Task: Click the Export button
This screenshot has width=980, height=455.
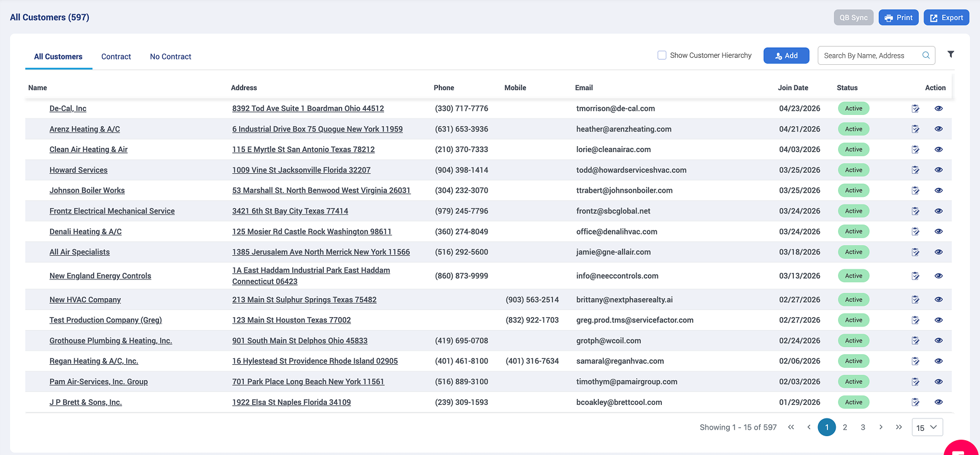Action: (946, 18)
